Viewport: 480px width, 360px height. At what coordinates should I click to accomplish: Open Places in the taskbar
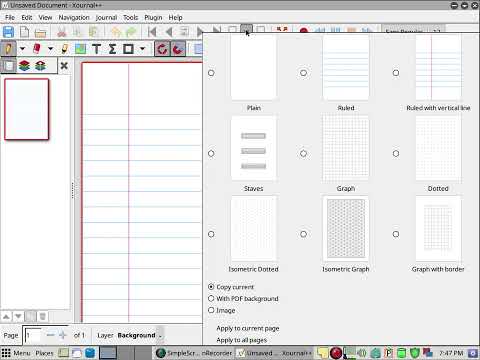[x=44, y=353]
